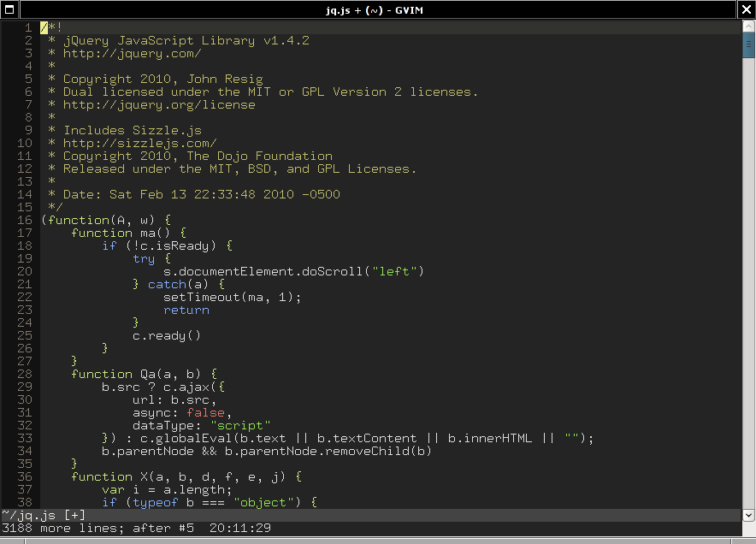Click the '*/' comment end on line 15

coord(56,207)
